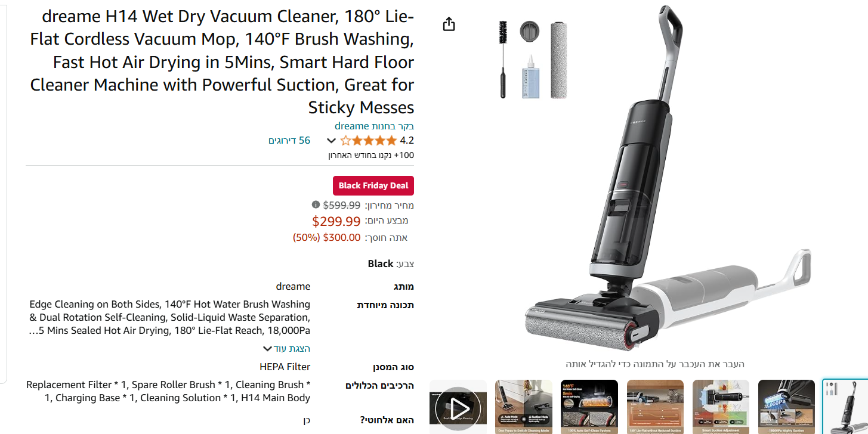The image size is (868, 434).
Task: Open the star rating breakdown chevron
Action: (332, 141)
